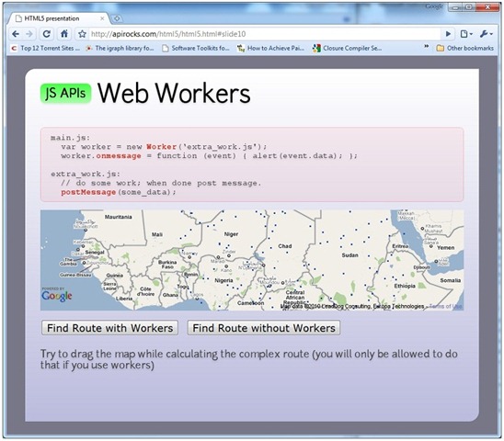Click the Mauritania label on the map
504x441 pixels.
pyautogui.click(x=119, y=217)
